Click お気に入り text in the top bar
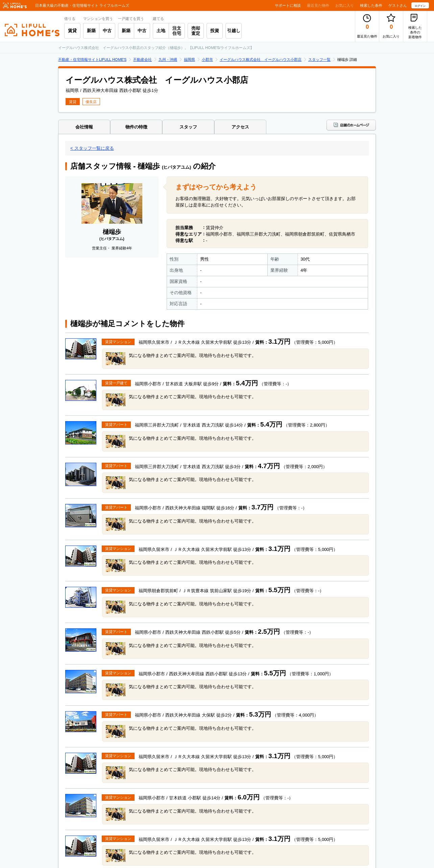 pyautogui.click(x=344, y=6)
